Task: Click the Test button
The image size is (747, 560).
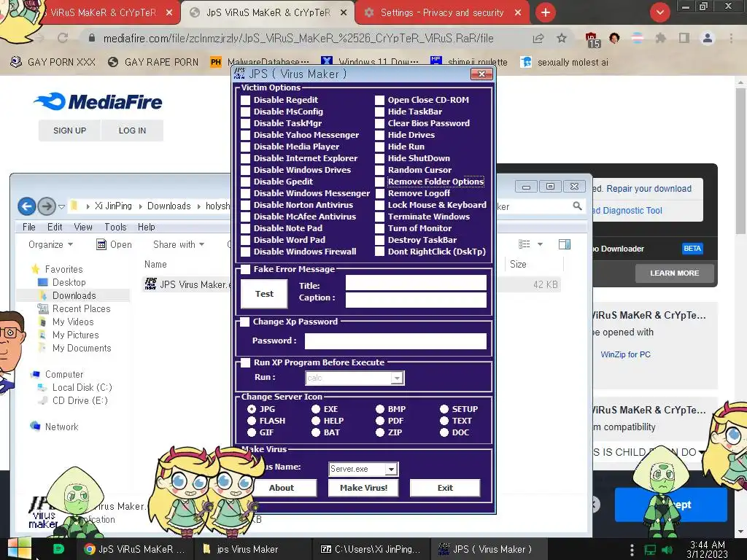Action: [264, 294]
